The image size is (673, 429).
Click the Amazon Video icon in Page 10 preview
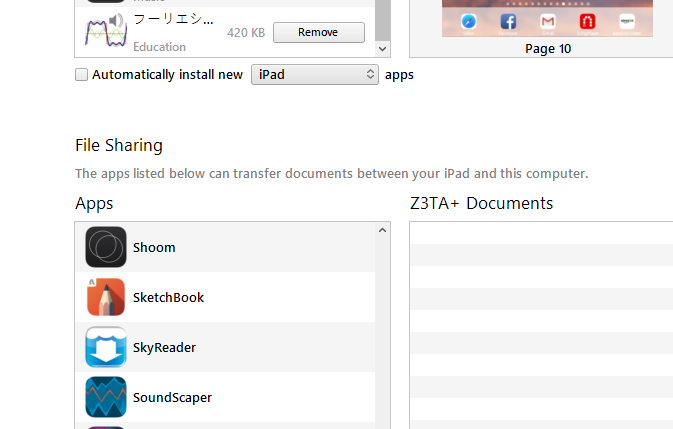pyautogui.click(x=627, y=21)
